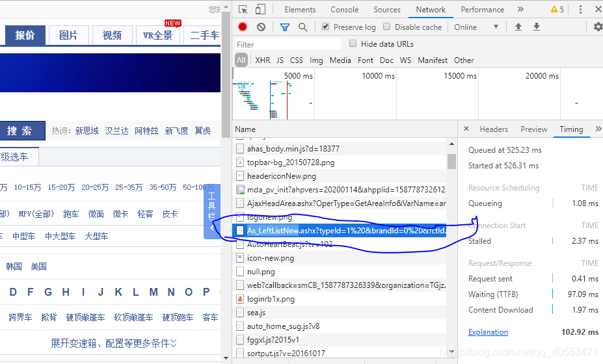The width and height of the screenshot is (603, 364).
Task: Click the Name column header
Action: tap(345, 129)
